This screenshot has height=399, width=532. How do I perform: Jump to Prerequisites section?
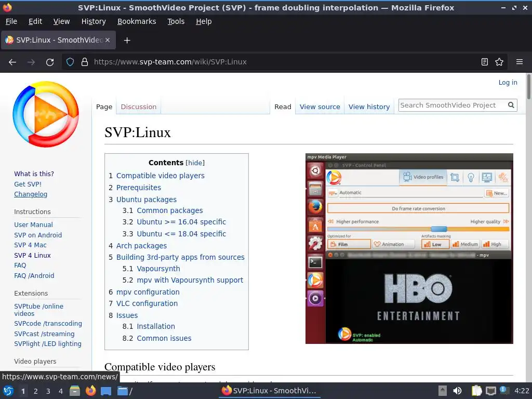[x=138, y=188]
